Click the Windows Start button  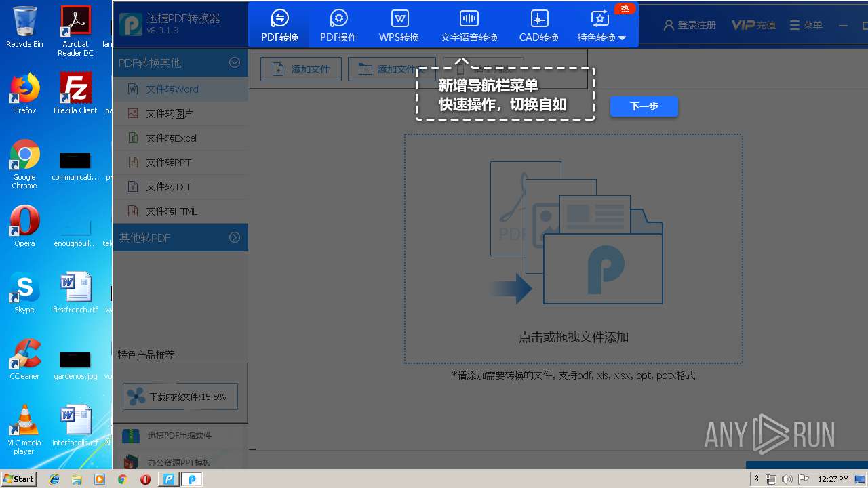[x=18, y=479]
